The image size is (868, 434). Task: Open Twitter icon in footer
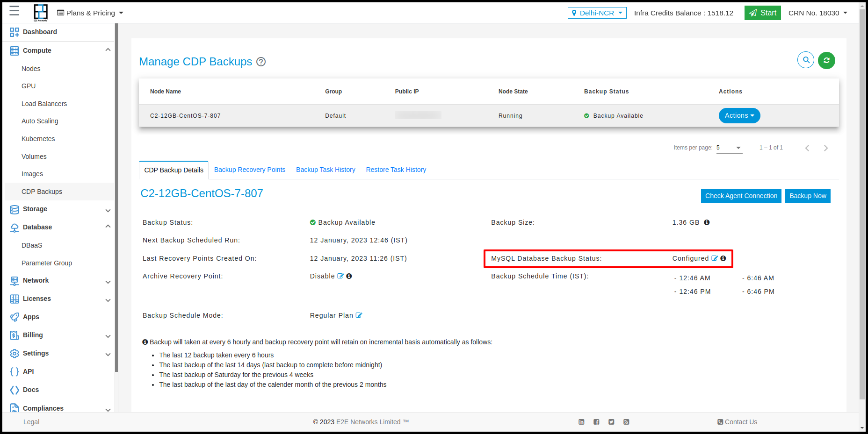pos(611,422)
